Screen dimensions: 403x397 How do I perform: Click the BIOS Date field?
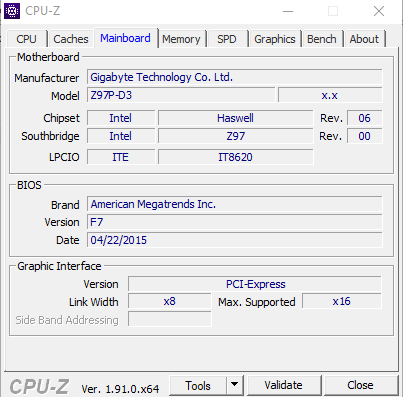pos(235,240)
